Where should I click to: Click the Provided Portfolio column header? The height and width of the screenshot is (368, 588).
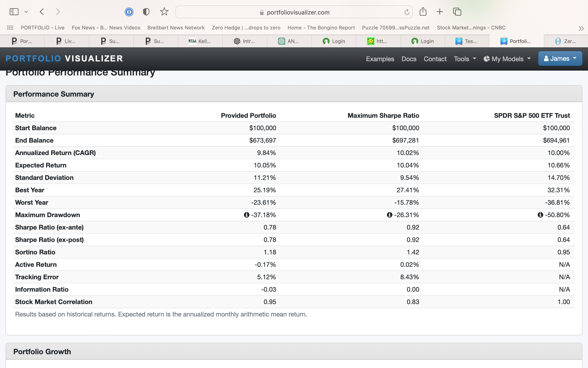(x=248, y=116)
